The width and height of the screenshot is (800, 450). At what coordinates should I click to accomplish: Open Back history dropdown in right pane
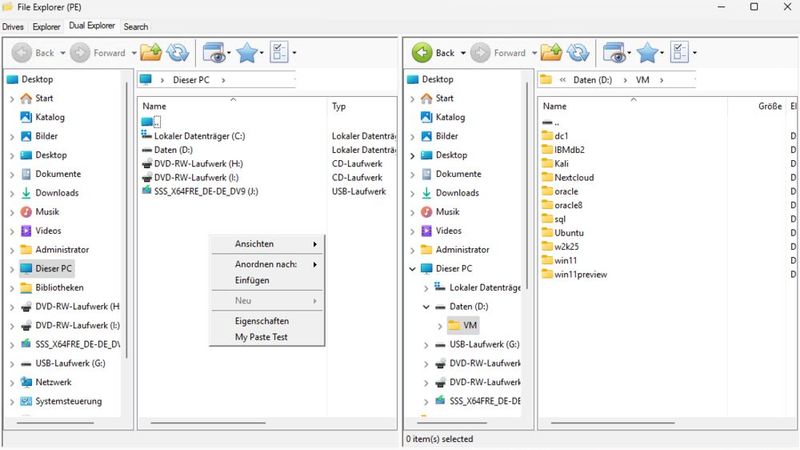coord(463,53)
